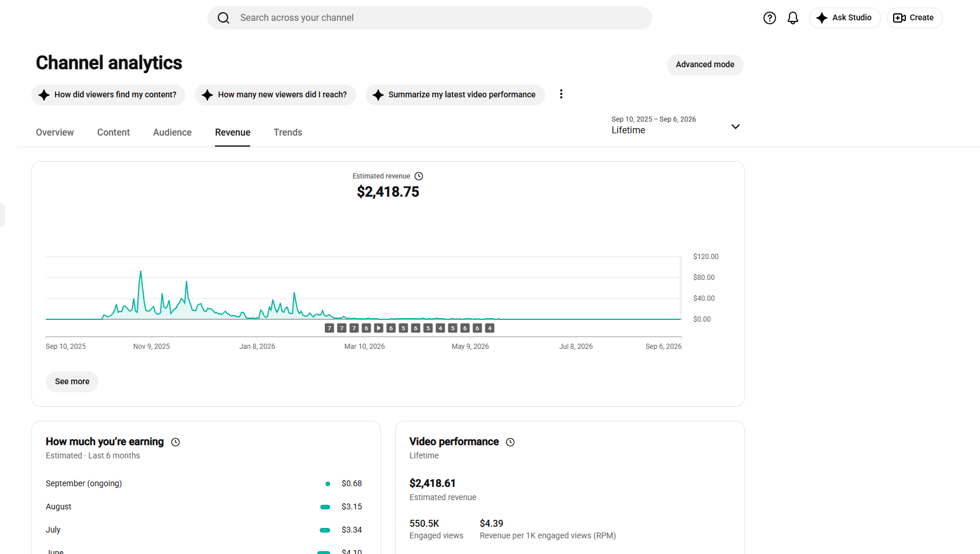Viewport: 980px width, 554px height.
Task: Open the Audience tab
Action: pyautogui.click(x=172, y=132)
